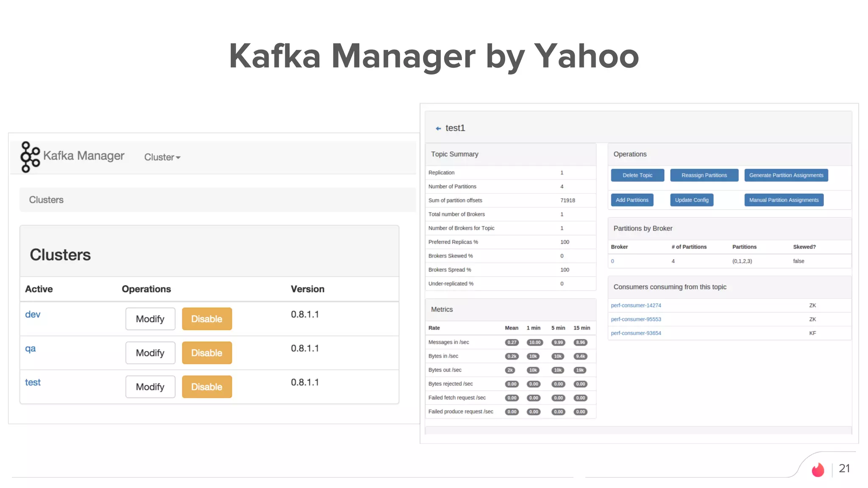Click the Topic Summary panel heading

pos(455,154)
